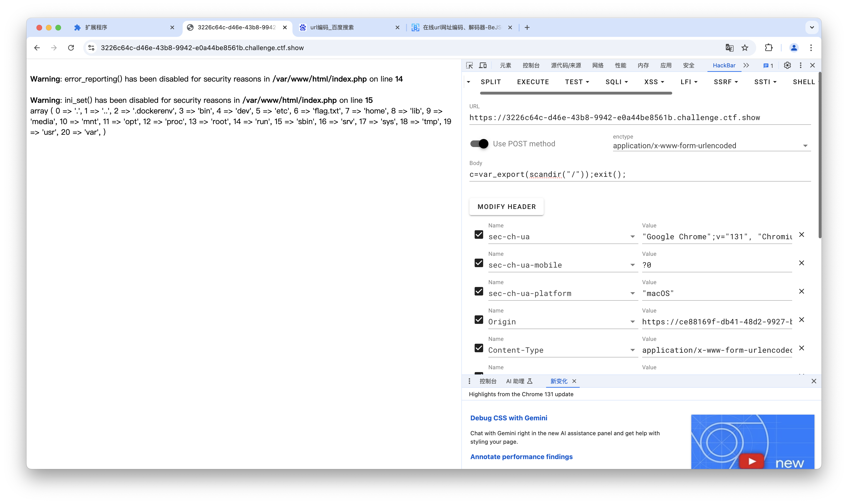Open the Extensions puzzle icon
Image resolution: width=848 pixels, height=504 pixels.
click(x=768, y=48)
